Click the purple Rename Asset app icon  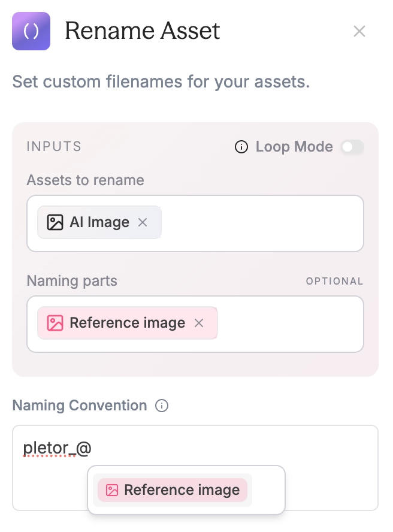tap(31, 31)
